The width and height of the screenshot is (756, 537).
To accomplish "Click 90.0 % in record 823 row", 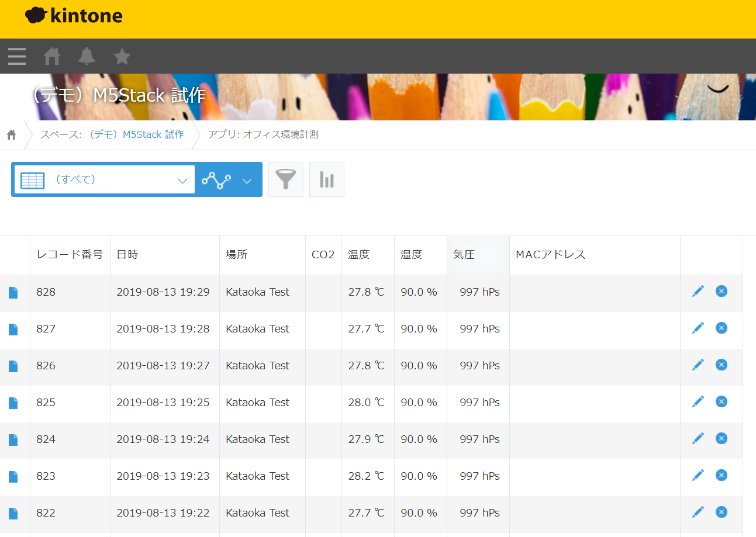I will [419, 476].
